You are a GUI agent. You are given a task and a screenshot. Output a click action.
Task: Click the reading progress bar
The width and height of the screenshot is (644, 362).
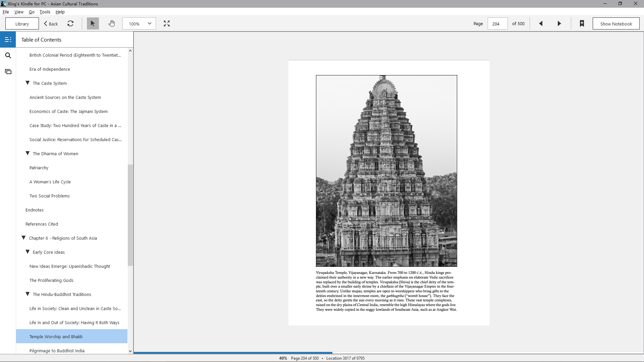coord(388,353)
